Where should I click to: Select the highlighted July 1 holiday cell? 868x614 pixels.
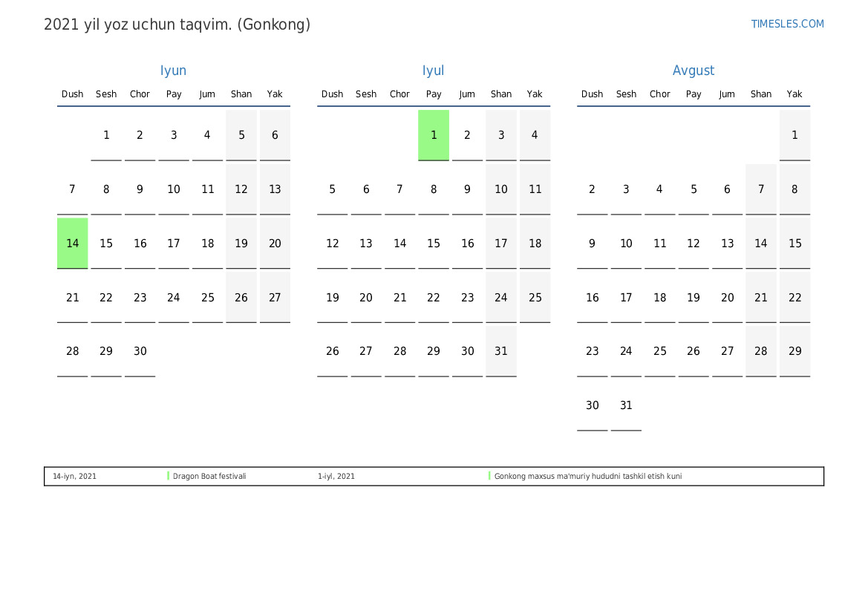pos(434,135)
